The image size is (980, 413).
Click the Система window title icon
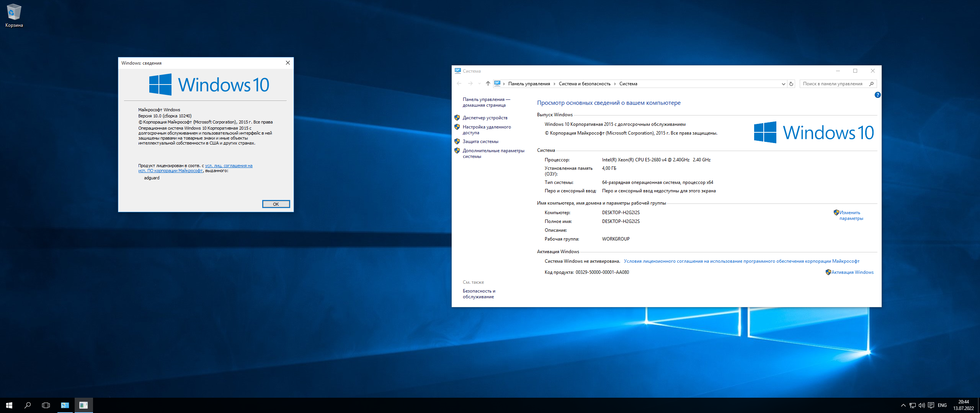pyautogui.click(x=458, y=71)
